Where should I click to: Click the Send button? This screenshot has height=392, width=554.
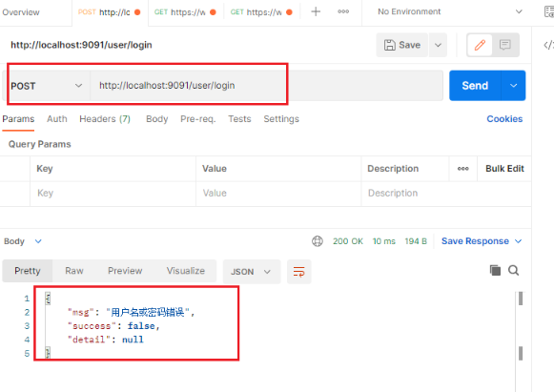click(475, 86)
